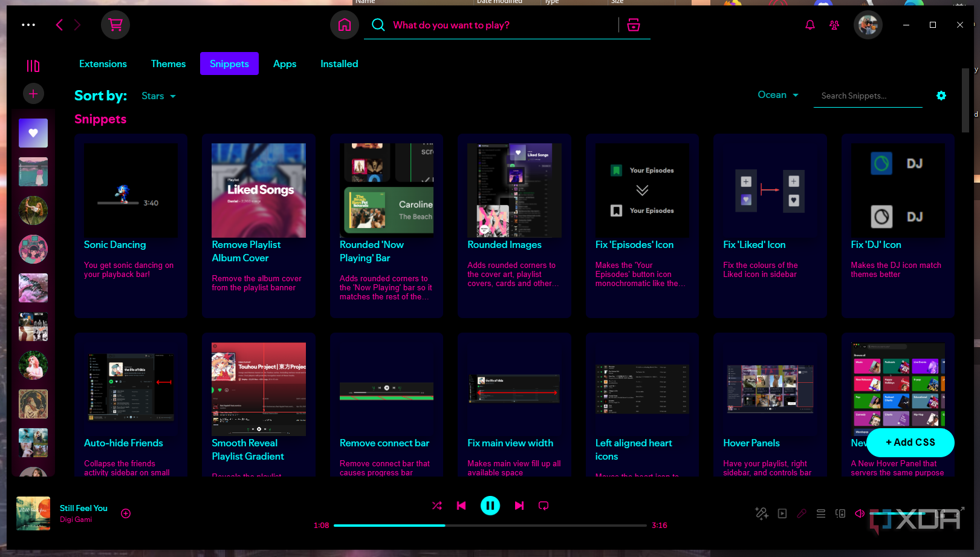Create playlist with plus button

pos(33,94)
